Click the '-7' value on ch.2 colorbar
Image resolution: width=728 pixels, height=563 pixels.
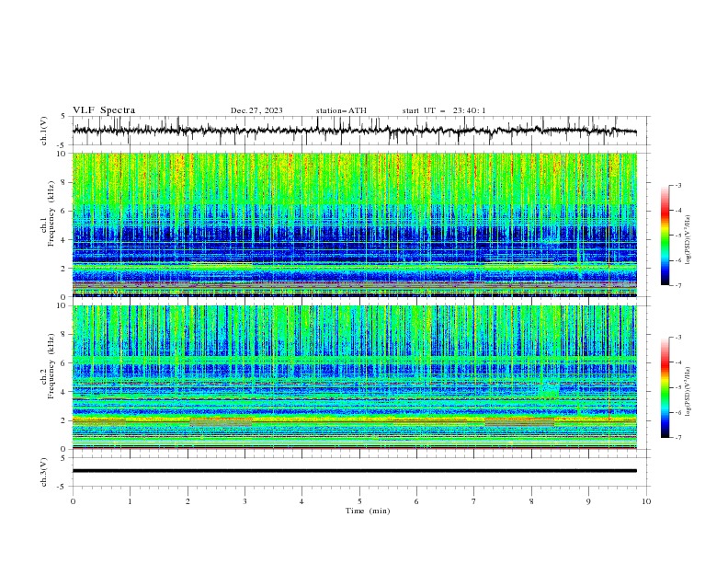[x=677, y=438]
